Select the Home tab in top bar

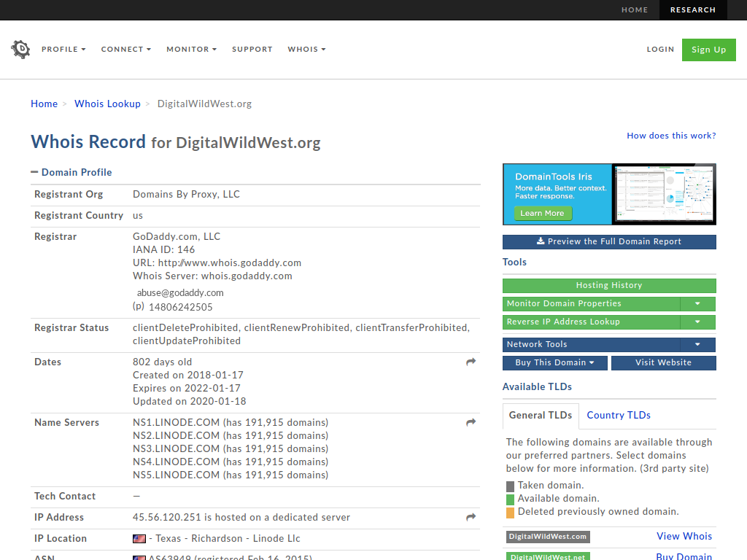coord(635,10)
